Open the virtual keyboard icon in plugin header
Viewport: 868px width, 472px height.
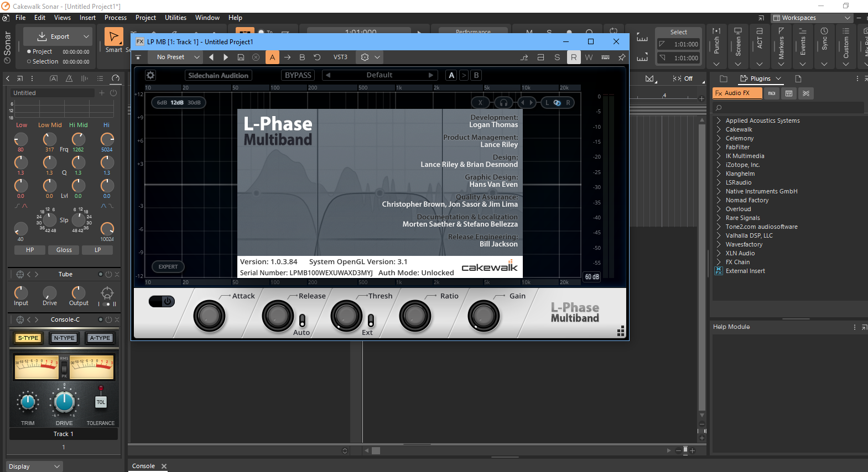pyautogui.click(x=605, y=57)
